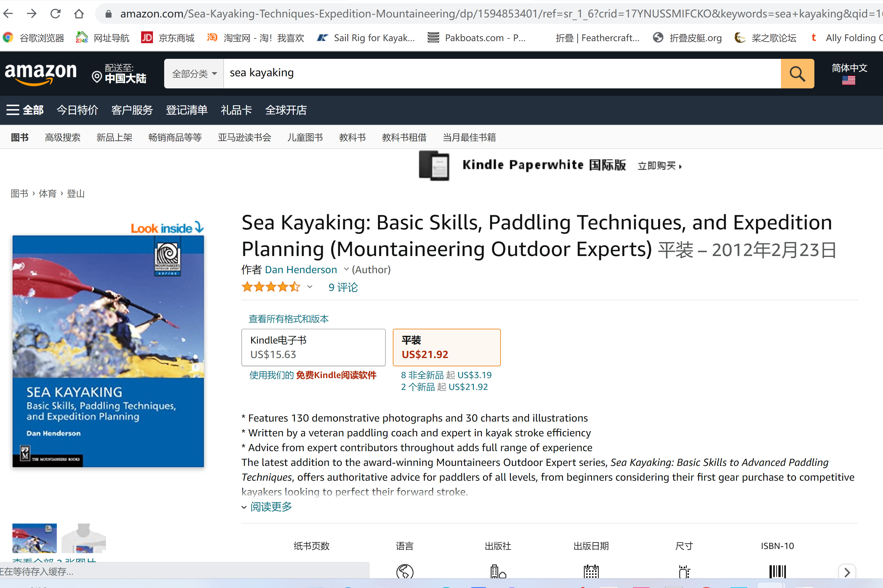Open 高级搜索
Screen dimensions: 883x588
(63, 137)
